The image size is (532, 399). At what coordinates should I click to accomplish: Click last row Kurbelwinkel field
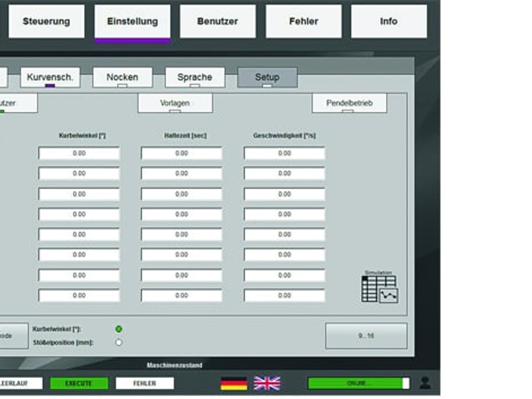[x=79, y=296]
